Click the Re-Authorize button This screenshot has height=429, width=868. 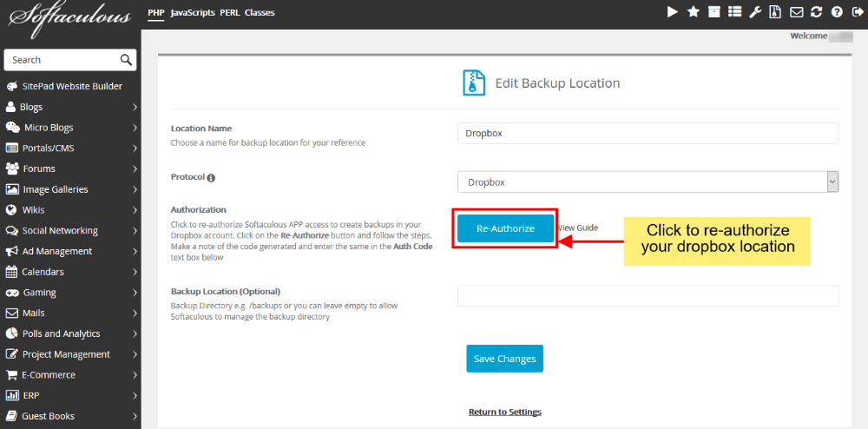pyautogui.click(x=505, y=228)
